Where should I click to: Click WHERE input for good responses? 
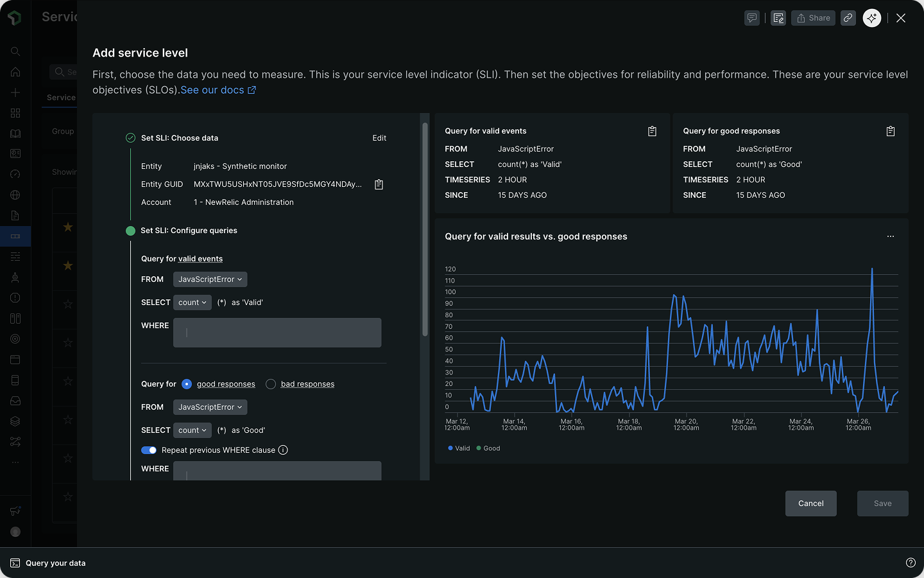pos(277,471)
